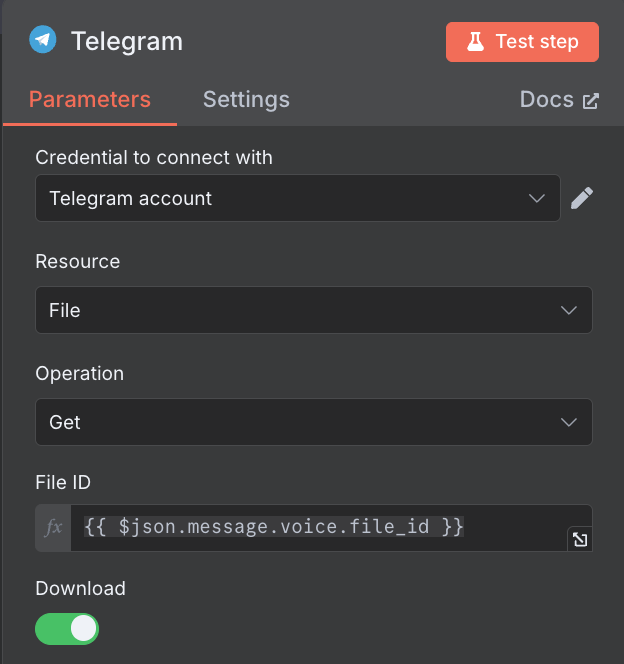The image size is (624, 664).
Task: Click the Telegram node title text
Action: click(127, 42)
